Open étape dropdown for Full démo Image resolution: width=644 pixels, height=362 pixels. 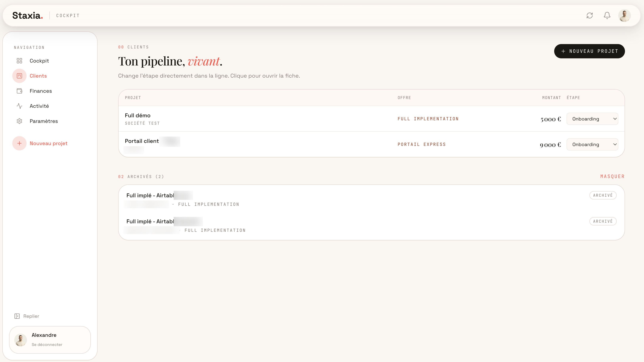pyautogui.click(x=592, y=119)
